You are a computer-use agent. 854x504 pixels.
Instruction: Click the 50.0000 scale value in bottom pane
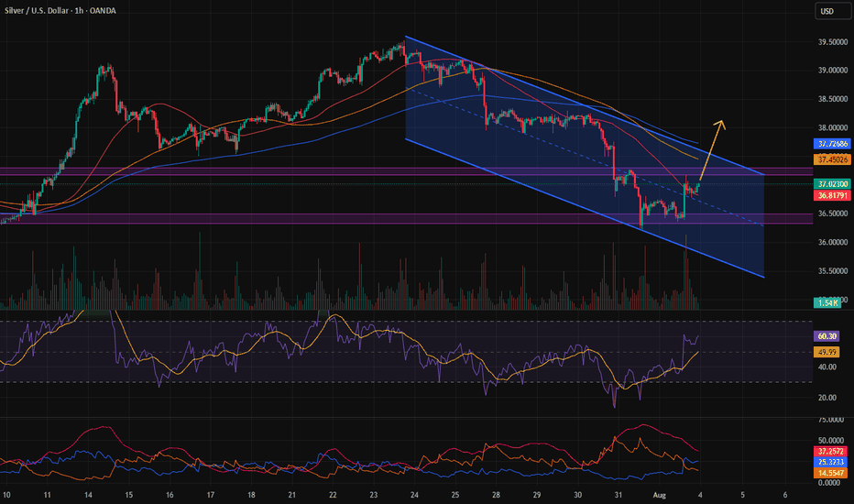point(831,440)
